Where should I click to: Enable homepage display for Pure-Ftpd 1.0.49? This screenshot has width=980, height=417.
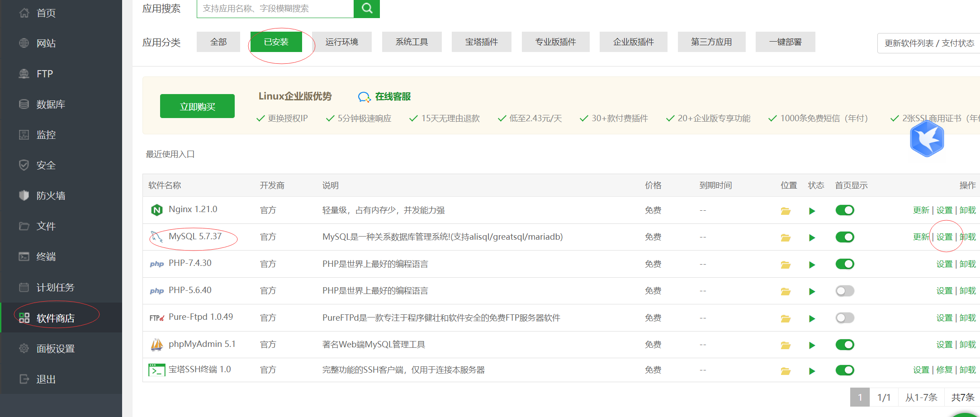click(844, 318)
